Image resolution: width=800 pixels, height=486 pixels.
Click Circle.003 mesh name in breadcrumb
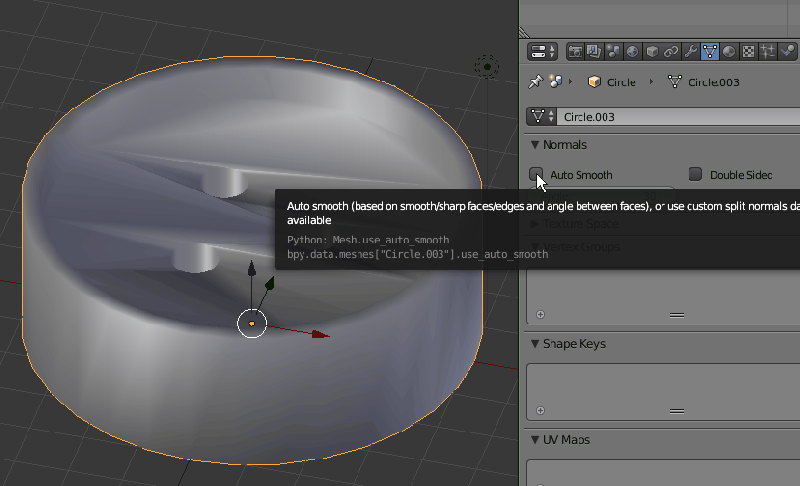tap(713, 82)
